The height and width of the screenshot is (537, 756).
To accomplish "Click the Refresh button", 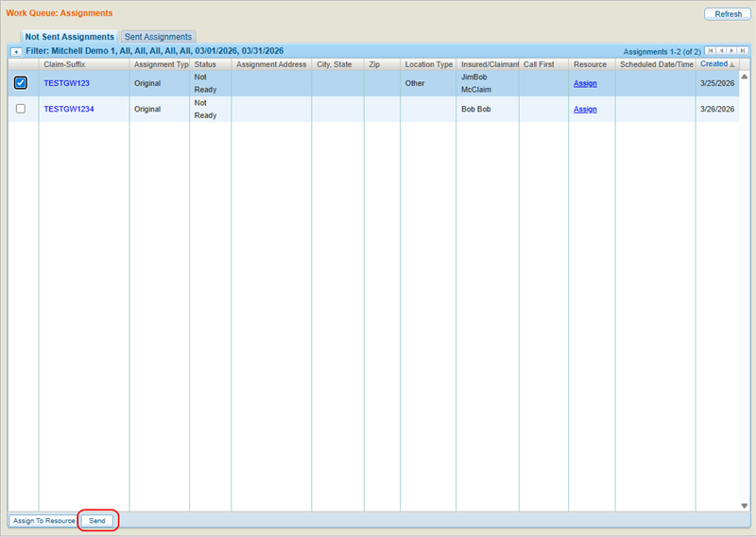I will click(x=728, y=14).
